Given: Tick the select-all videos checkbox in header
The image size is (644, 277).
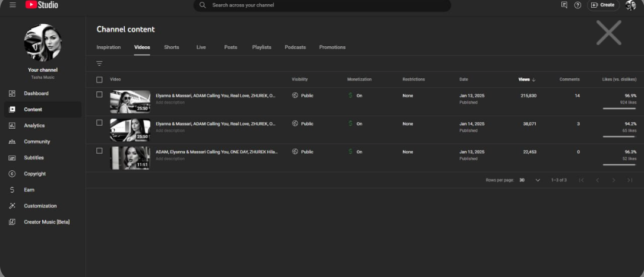Looking at the screenshot, I should [99, 79].
